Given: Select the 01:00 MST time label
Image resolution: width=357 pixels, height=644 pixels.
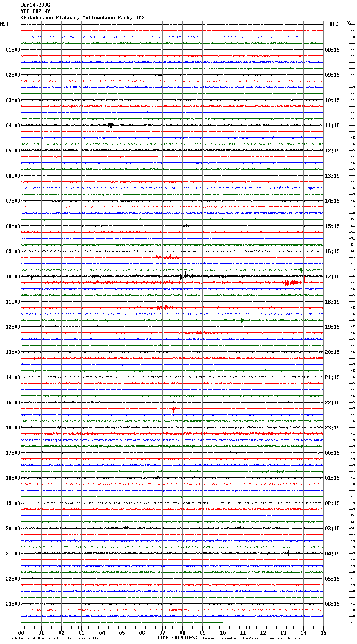Looking at the screenshot, I should (x=13, y=50).
